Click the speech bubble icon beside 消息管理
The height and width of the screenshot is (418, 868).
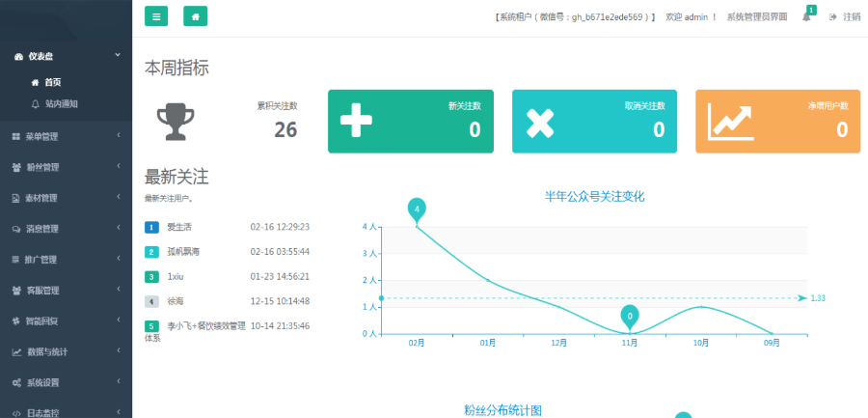16,229
